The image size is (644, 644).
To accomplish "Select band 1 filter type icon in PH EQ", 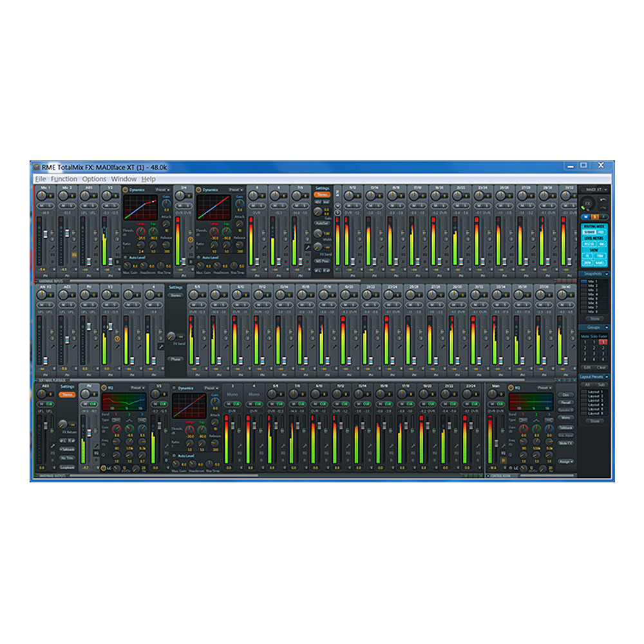I will pyautogui.click(x=116, y=420).
